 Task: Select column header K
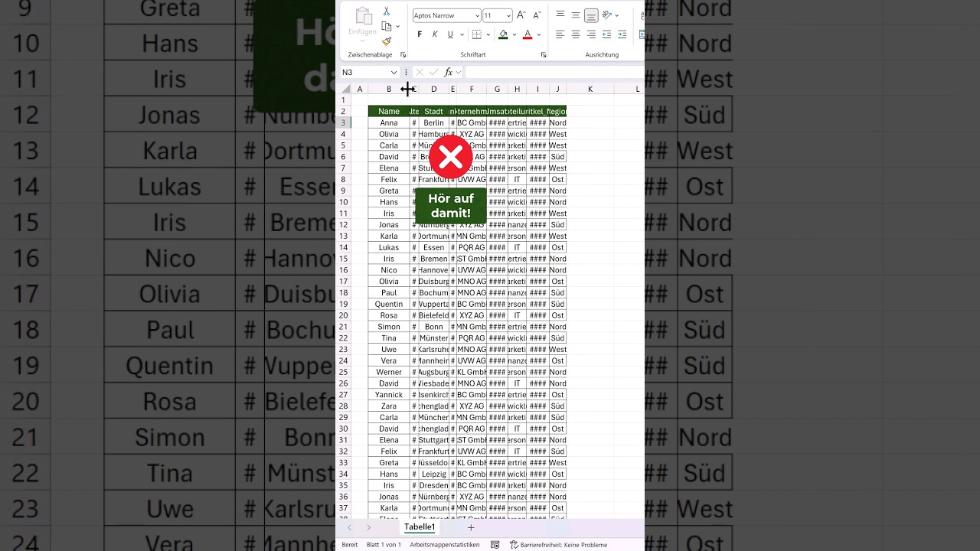590,90
